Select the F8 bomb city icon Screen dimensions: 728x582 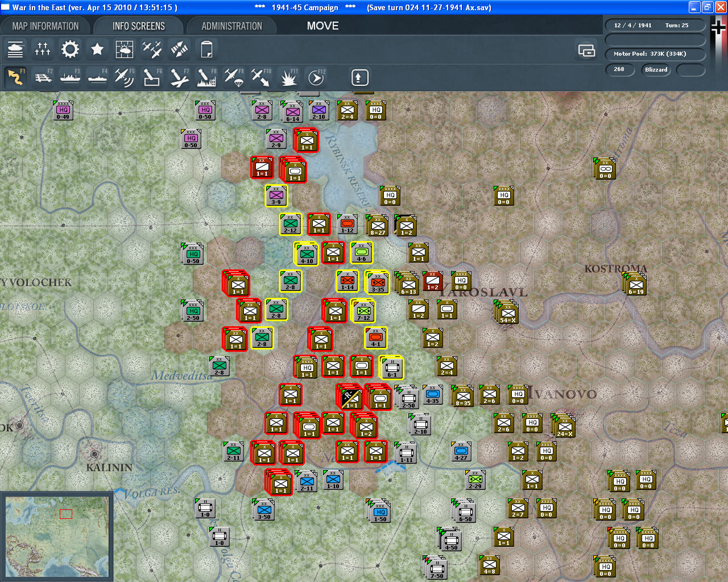[206, 77]
